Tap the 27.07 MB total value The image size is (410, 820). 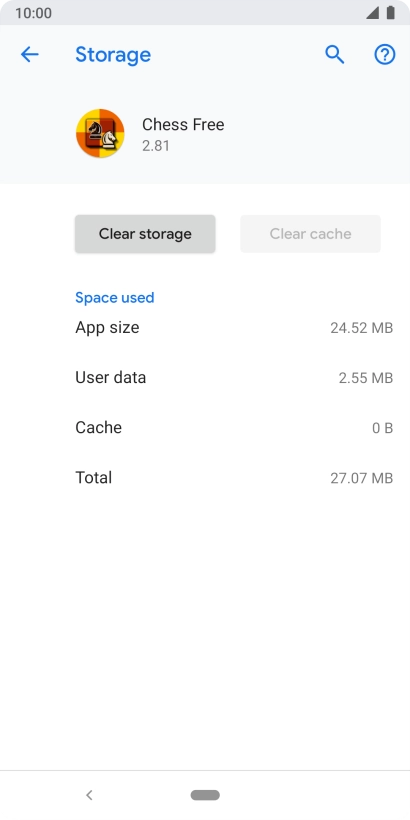click(x=361, y=478)
